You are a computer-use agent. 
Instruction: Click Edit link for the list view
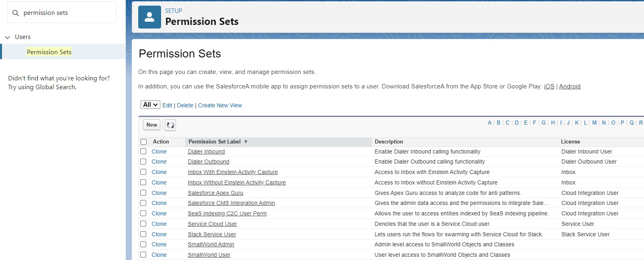tap(167, 105)
